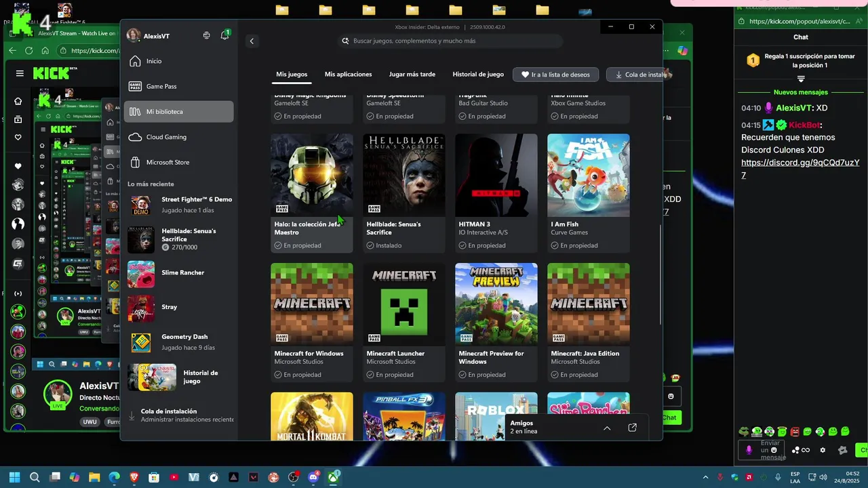Switch to Mis juegos tab
Image resolution: width=868 pixels, height=488 pixels.
pos(292,75)
